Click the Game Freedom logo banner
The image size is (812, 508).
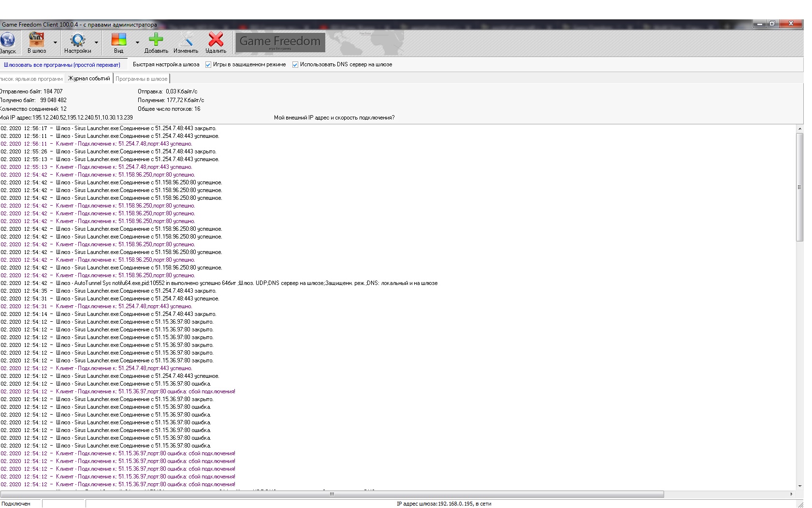click(280, 42)
